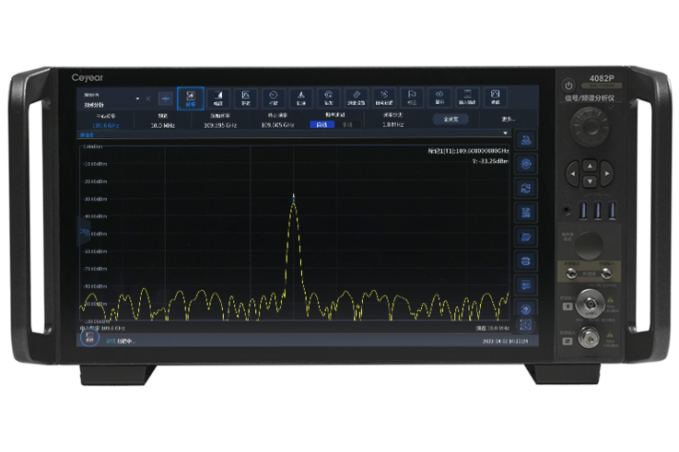Click the open-folder icon in right sidebar

pos(526,237)
